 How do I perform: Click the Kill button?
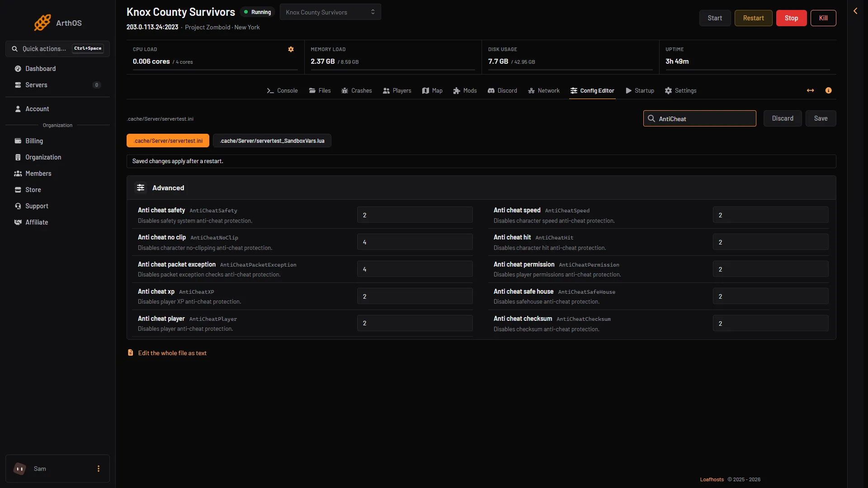click(823, 18)
